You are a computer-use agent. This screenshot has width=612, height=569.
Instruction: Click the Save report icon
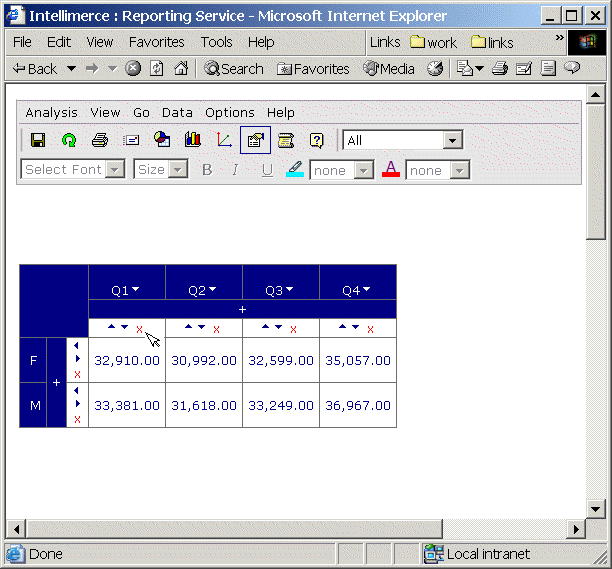point(38,140)
